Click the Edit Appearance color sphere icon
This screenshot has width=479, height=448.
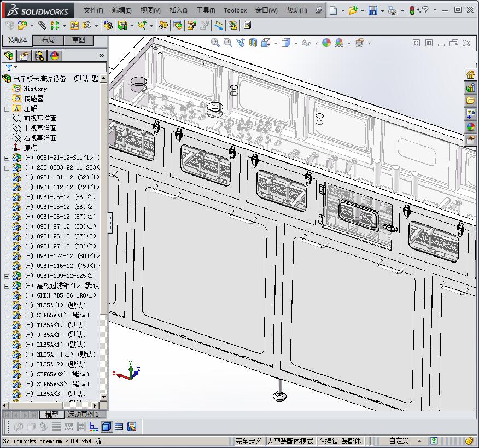(x=326, y=43)
